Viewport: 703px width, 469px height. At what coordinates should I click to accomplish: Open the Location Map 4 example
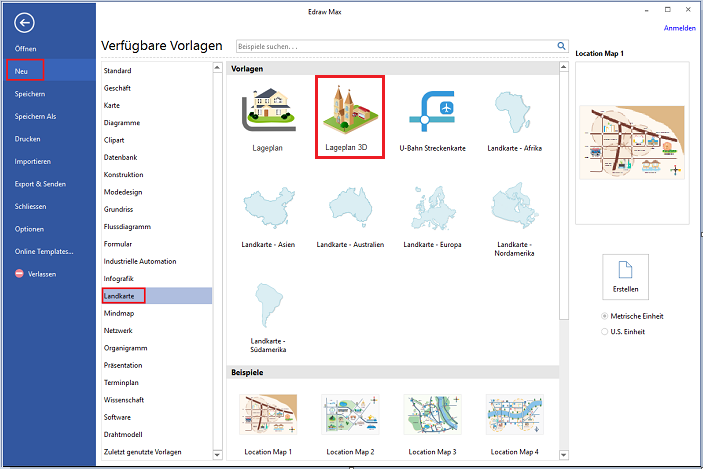[514, 415]
